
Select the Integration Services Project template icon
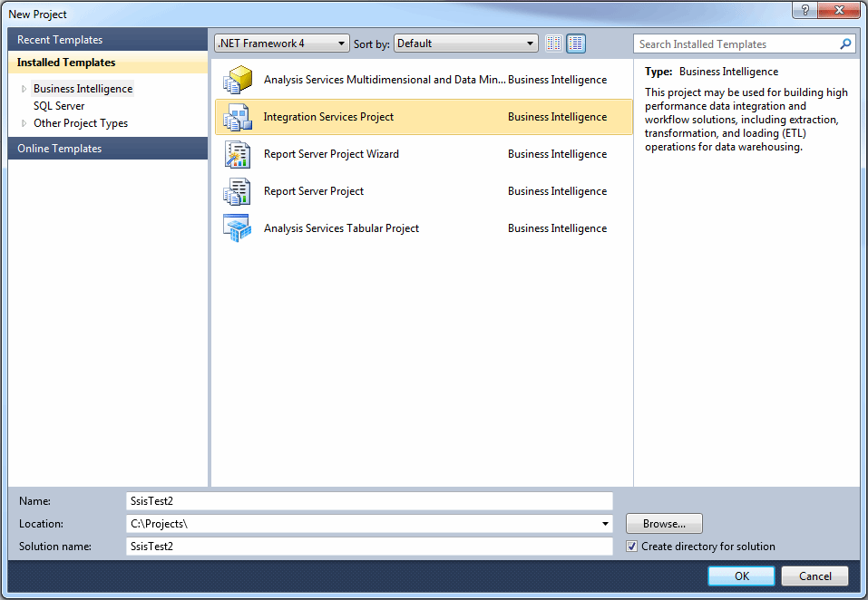tap(238, 116)
